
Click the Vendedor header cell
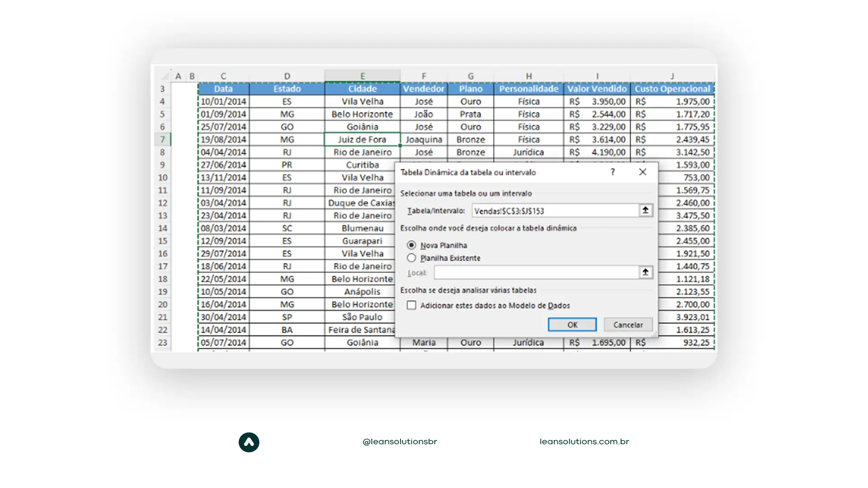coord(424,89)
